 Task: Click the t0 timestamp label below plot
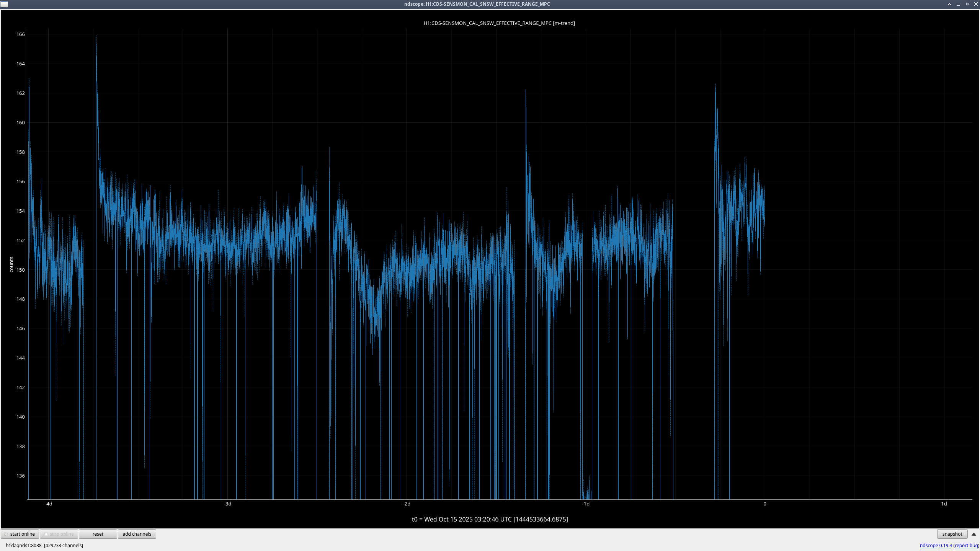(x=490, y=519)
